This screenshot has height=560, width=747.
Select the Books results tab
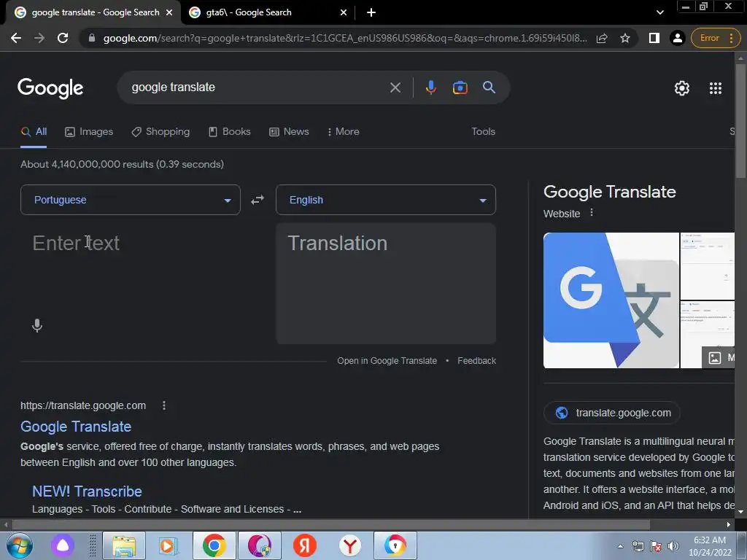point(230,132)
